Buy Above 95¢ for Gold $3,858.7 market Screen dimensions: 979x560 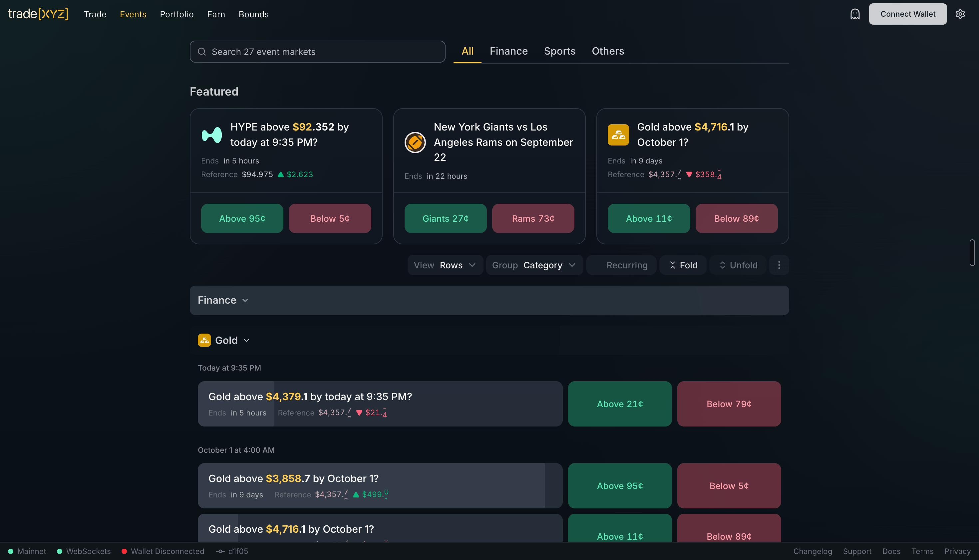pyautogui.click(x=620, y=486)
